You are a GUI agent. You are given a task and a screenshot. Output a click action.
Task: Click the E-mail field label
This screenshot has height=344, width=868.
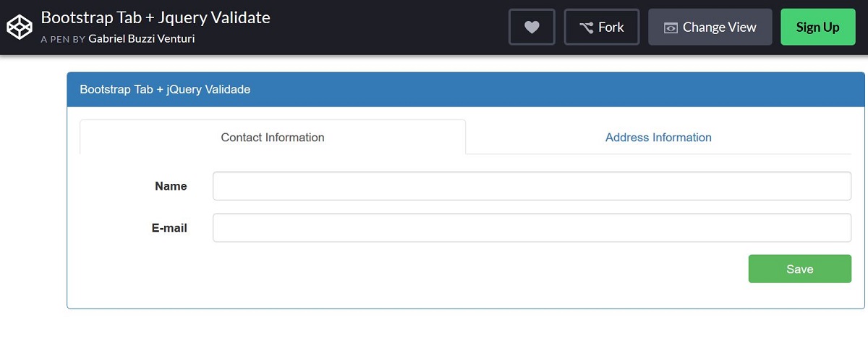(x=169, y=227)
